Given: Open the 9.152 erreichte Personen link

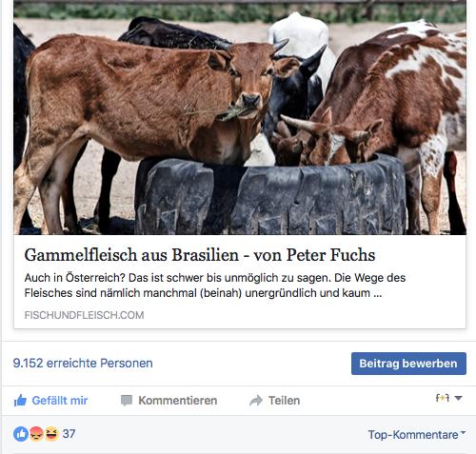Looking at the screenshot, I should pyautogui.click(x=83, y=363).
